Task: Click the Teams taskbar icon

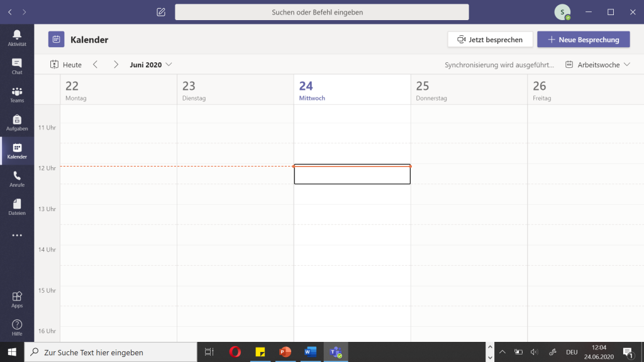Action: point(336,352)
